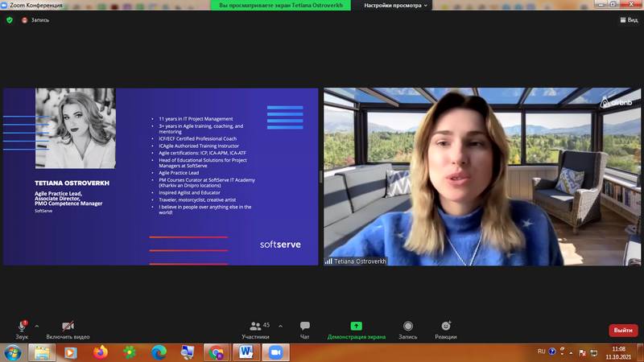644x362 pixels.
Task: Click the blue help icon in system tray
Action: pyautogui.click(x=552, y=352)
